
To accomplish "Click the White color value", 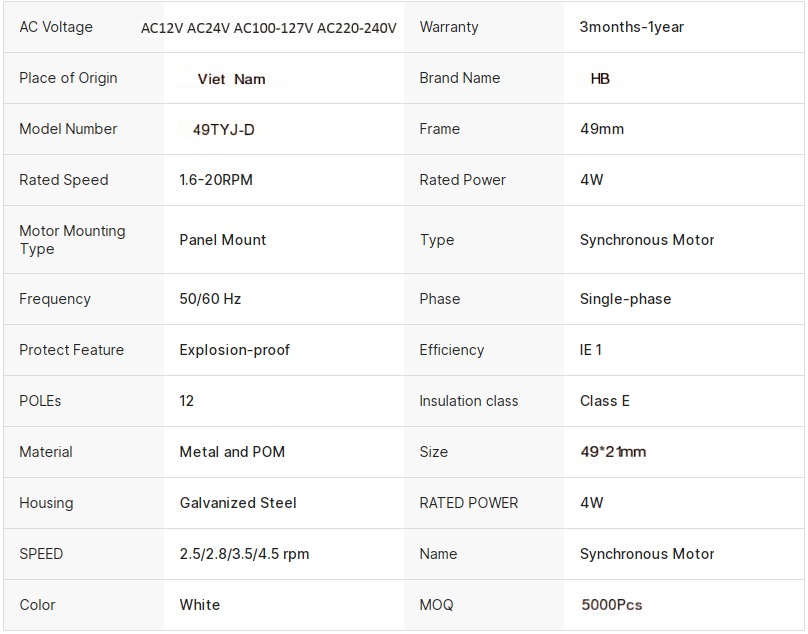I will click(x=200, y=605).
